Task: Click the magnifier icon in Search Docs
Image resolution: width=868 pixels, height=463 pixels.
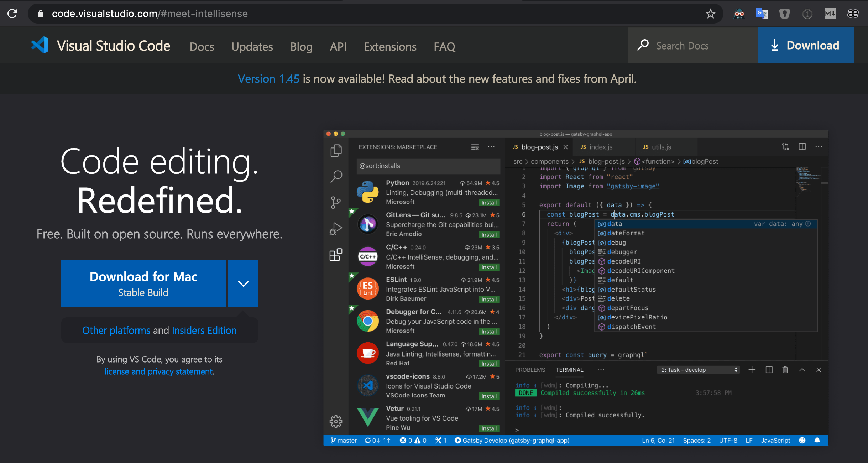Action: pyautogui.click(x=643, y=45)
